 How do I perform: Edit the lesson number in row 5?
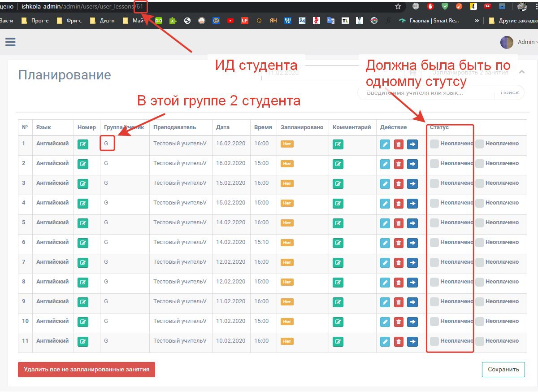click(83, 223)
